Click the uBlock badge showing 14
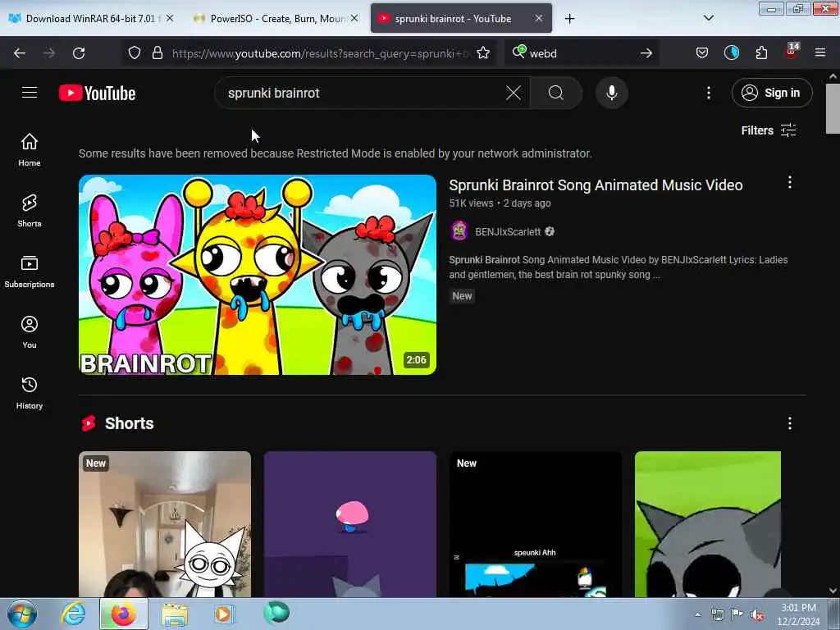 coord(792,52)
